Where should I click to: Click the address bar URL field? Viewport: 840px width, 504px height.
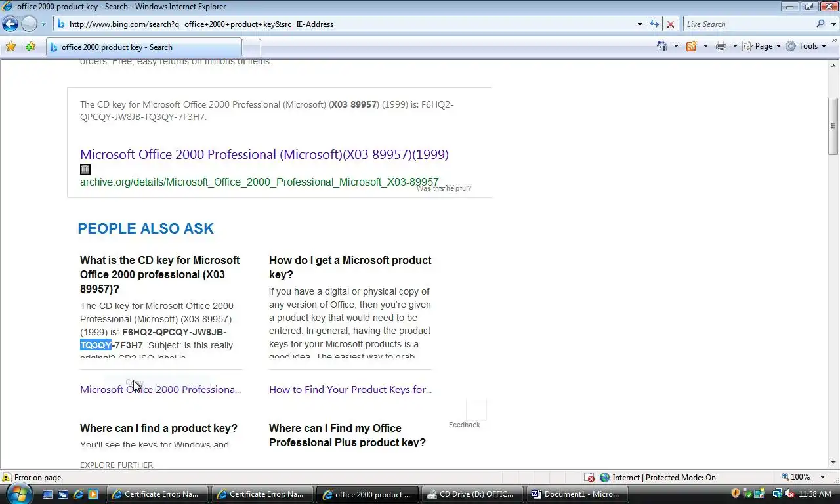tap(345, 24)
